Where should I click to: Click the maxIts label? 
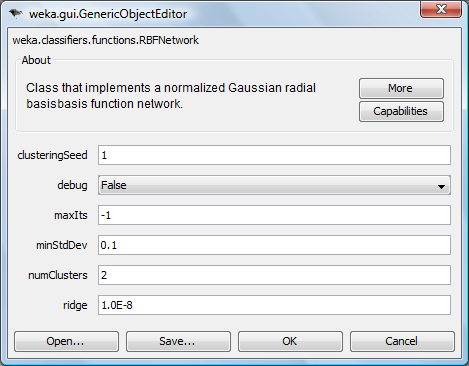(71, 215)
